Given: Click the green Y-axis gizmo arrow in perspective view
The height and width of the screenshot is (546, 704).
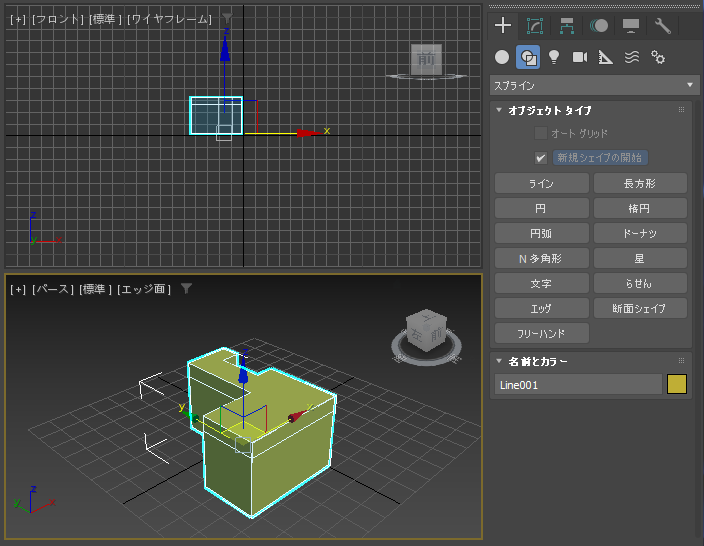Looking at the screenshot, I should pos(194,418).
